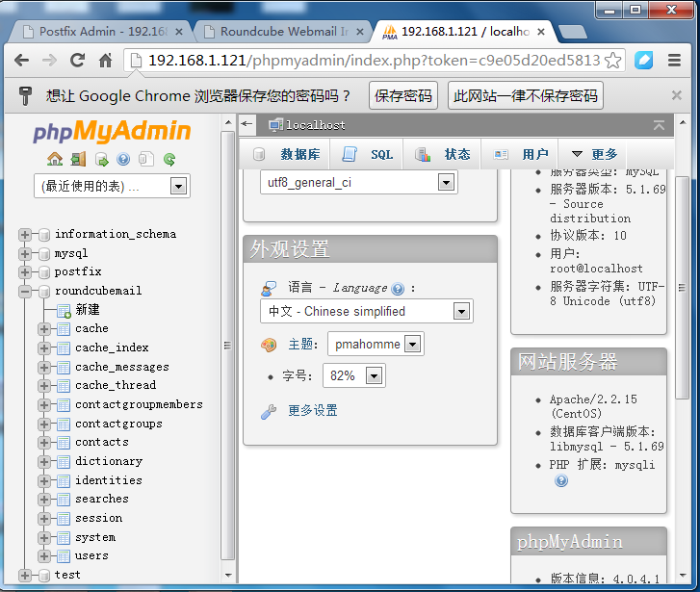This screenshot has height=592, width=700.
Task: Expand the session table node
Action: pyautogui.click(x=43, y=518)
